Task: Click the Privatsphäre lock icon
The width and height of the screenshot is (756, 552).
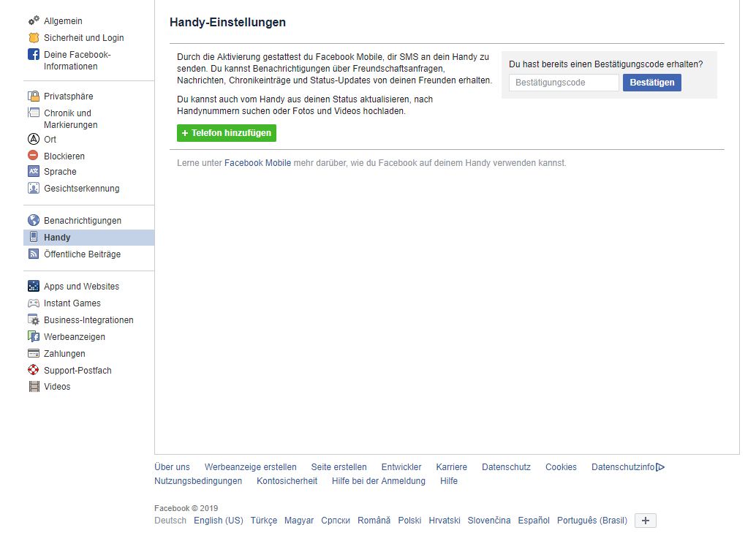Action: click(34, 97)
